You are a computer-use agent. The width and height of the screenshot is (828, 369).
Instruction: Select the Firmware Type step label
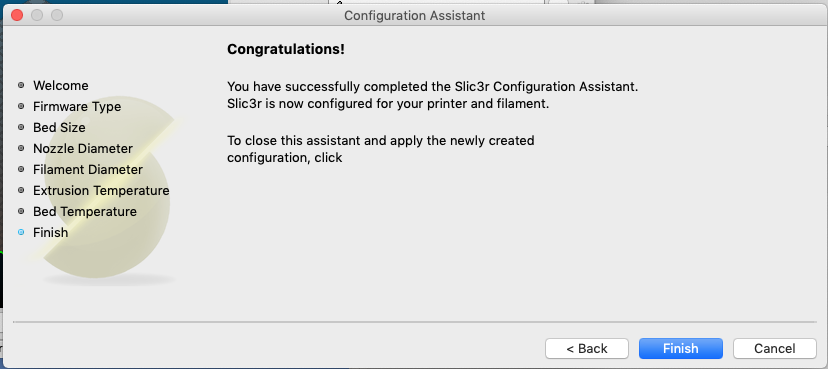pyautogui.click(x=77, y=107)
